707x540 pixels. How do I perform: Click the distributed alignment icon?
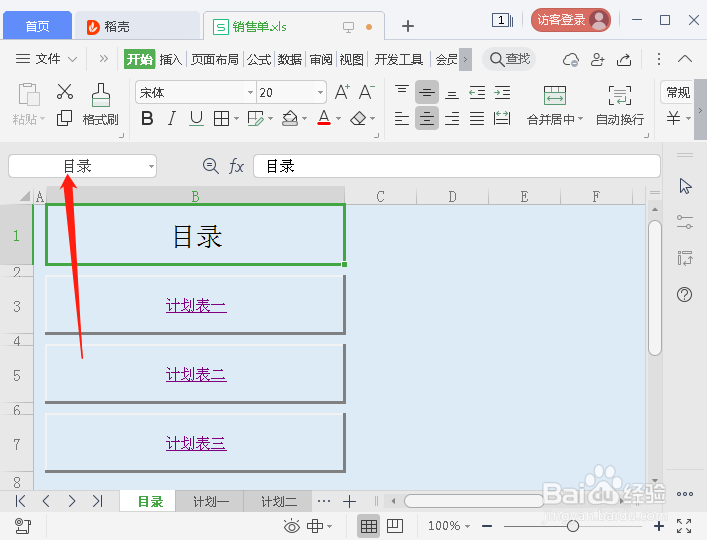click(502, 119)
